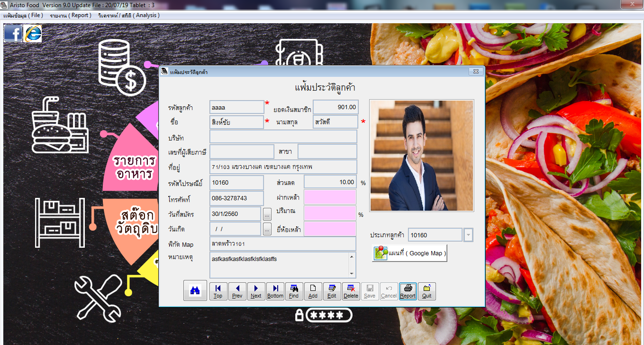
Task: Delete the current customer record
Action: coord(351,291)
